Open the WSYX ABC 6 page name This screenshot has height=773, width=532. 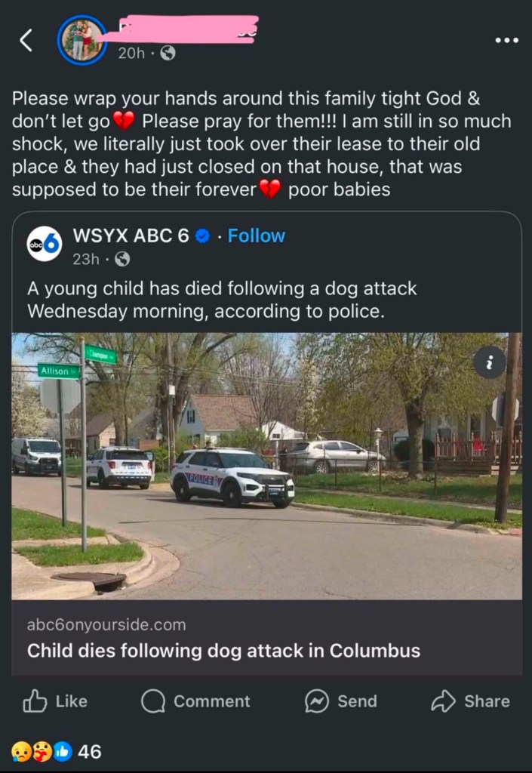pyautogui.click(x=131, y=236)
